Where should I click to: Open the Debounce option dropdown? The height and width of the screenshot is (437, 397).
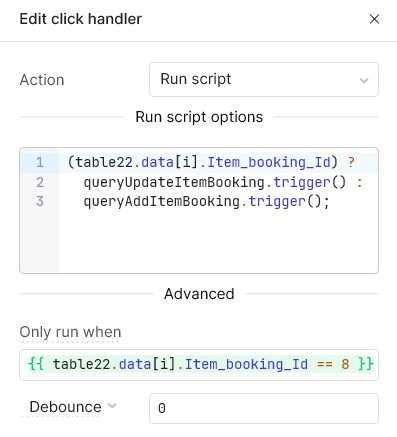73,407
